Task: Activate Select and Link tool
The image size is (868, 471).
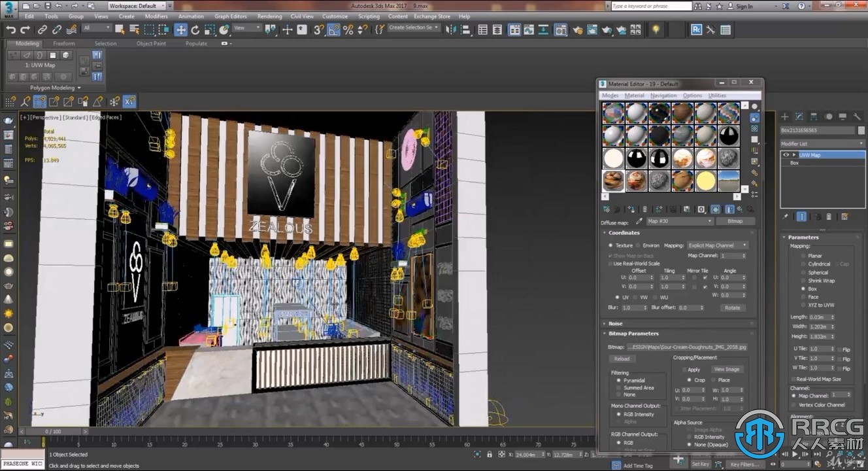Action: click(x=42, y=29)
